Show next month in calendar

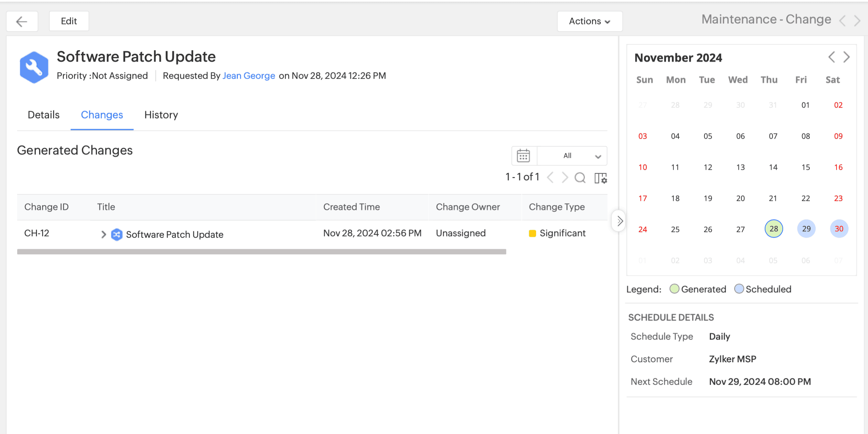[846, 57]
